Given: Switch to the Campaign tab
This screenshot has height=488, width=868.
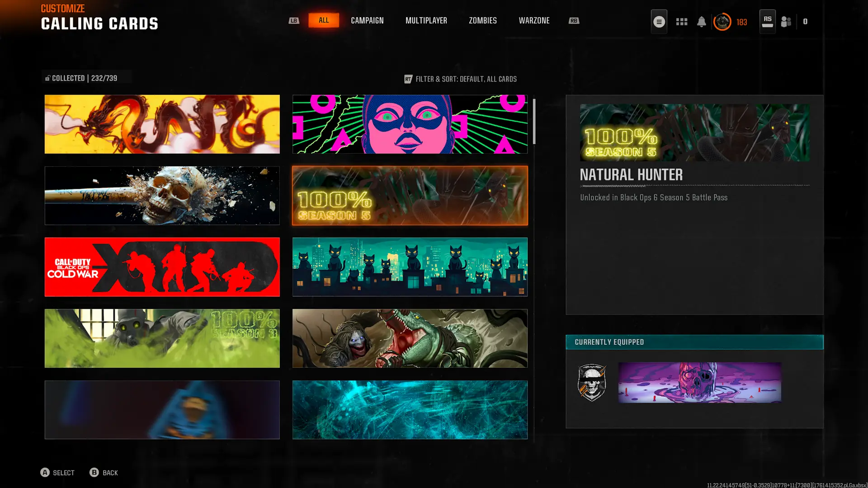Looking at the screenshot, I should [x=367, y=21].
